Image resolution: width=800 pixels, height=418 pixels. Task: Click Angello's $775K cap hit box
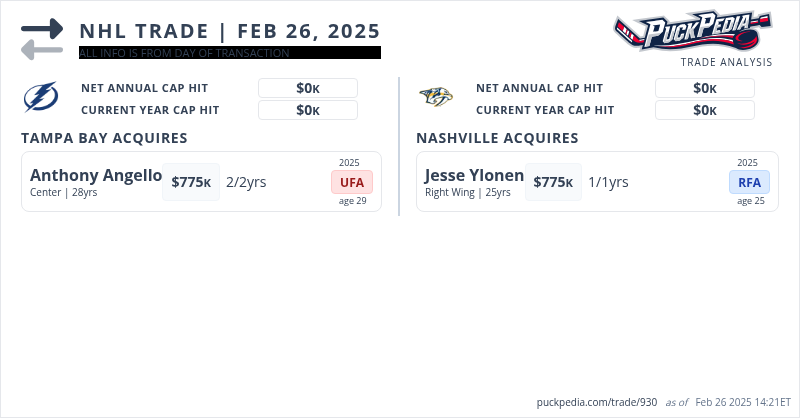(191, 182)
